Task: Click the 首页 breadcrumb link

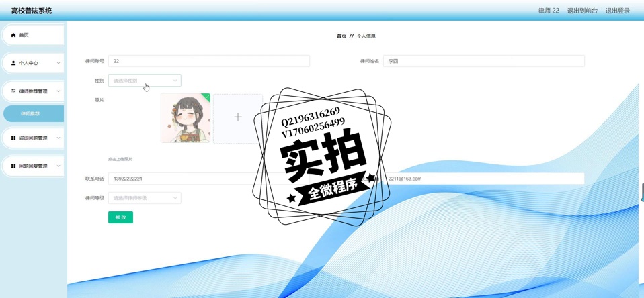Action: coord(341,36)
